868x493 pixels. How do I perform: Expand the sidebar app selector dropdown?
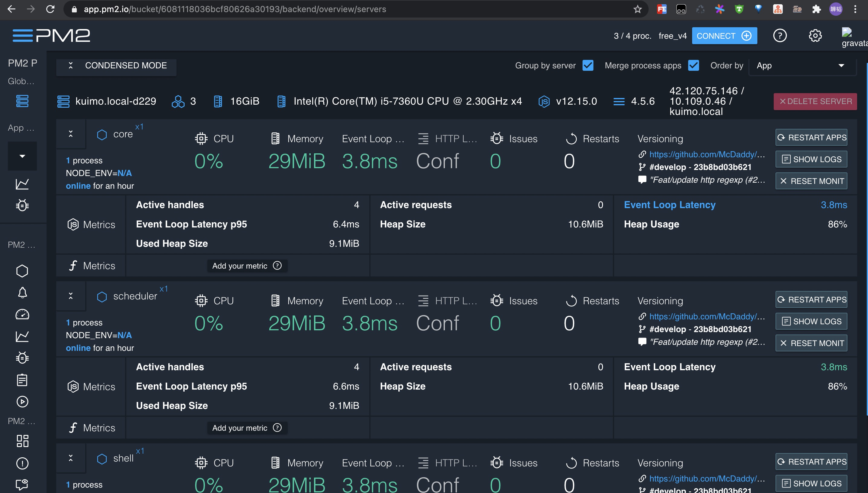coord(22,156)
